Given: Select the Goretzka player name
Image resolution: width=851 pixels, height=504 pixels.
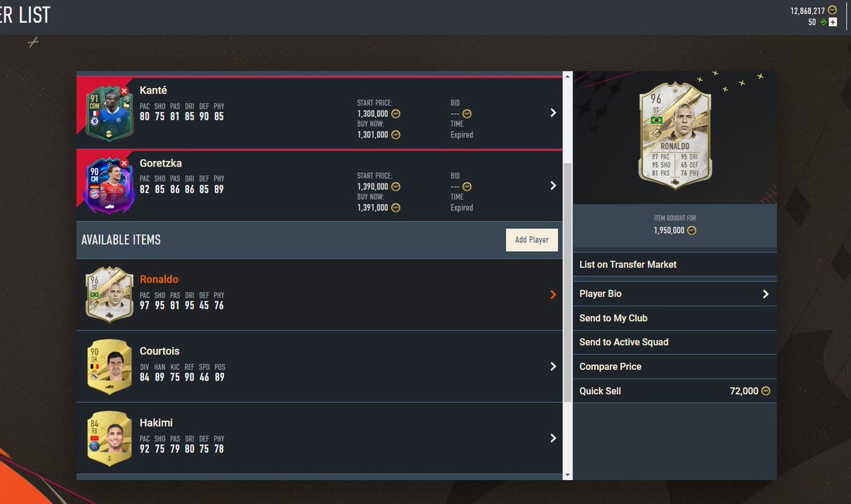Looking at the screenshot, I should pyautogui.click(x=161, y=163).
